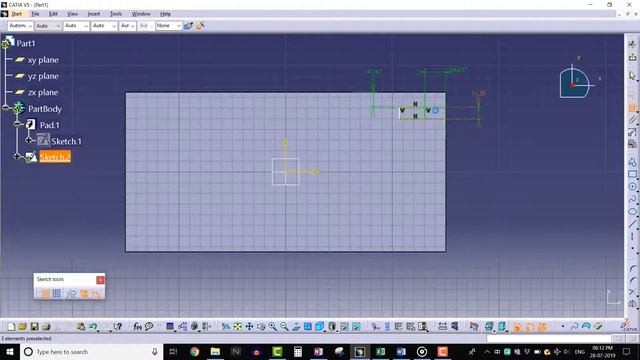Select the Line sketch tool

632,224
